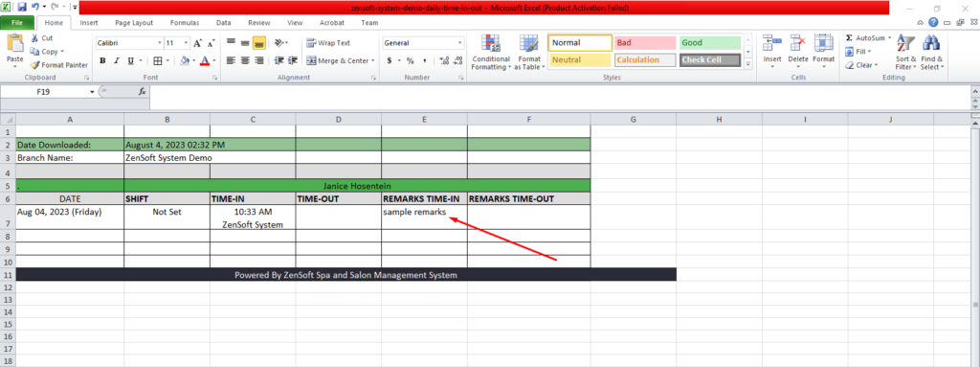
Task: Decrease font size with Shrink Font icon
Action: 212,43
